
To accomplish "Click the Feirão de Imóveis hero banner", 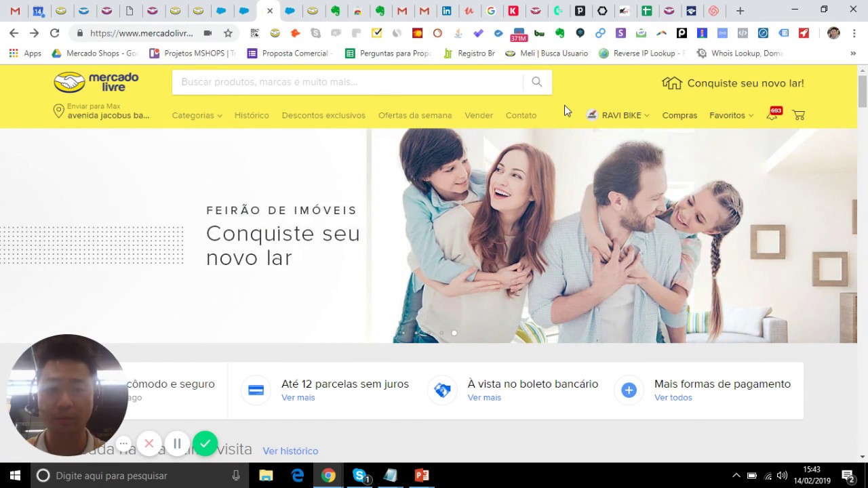I will tap(429, 235).
